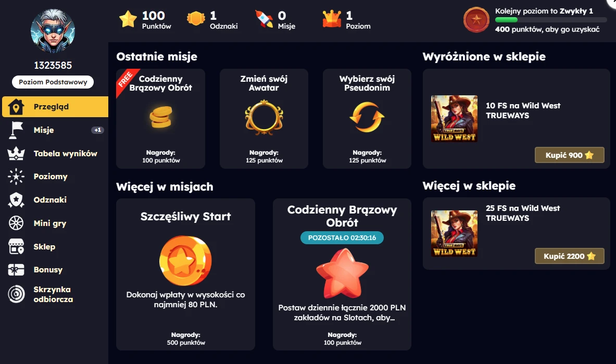Click the gold star Punktów icon

click(x=128, y=19)
